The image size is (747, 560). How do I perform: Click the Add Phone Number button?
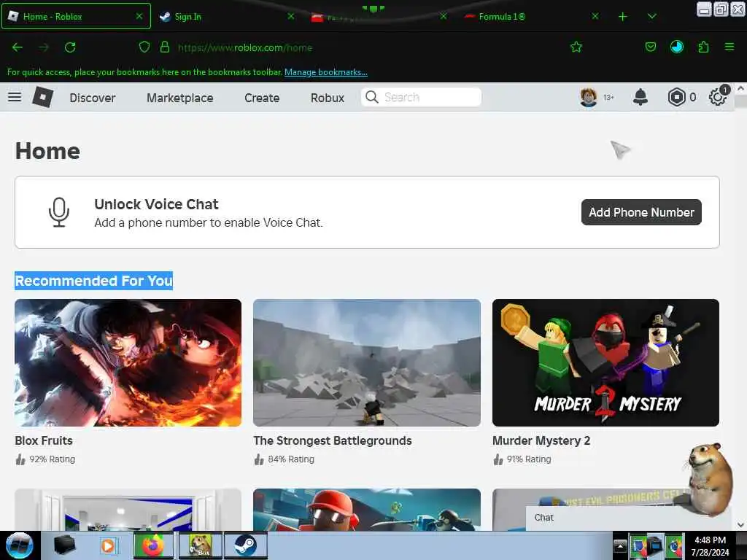(x=641, y=212)
